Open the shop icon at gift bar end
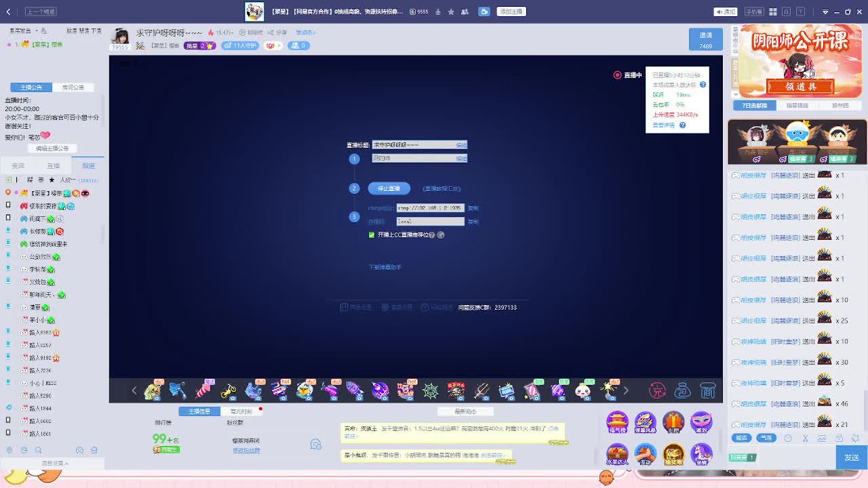 coord(708,390)
